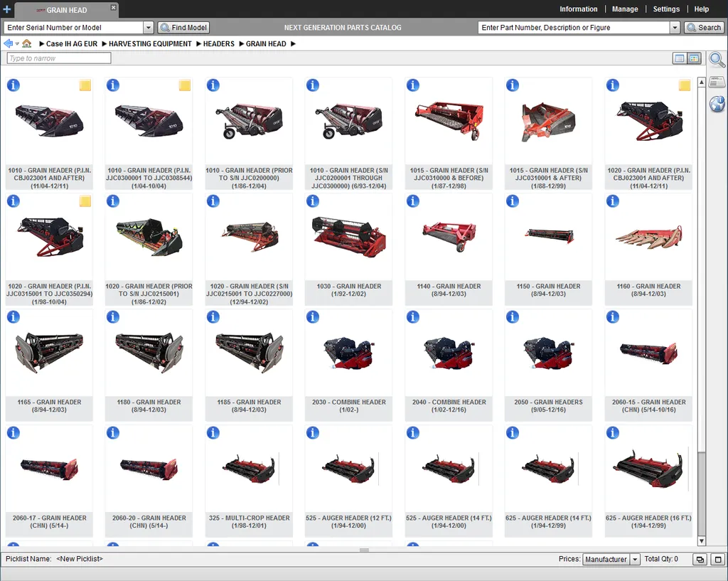This screenshot has width=728, height=581.
Task: Expand arrow before Case IH AG EUR
Action: pos(42,44)
